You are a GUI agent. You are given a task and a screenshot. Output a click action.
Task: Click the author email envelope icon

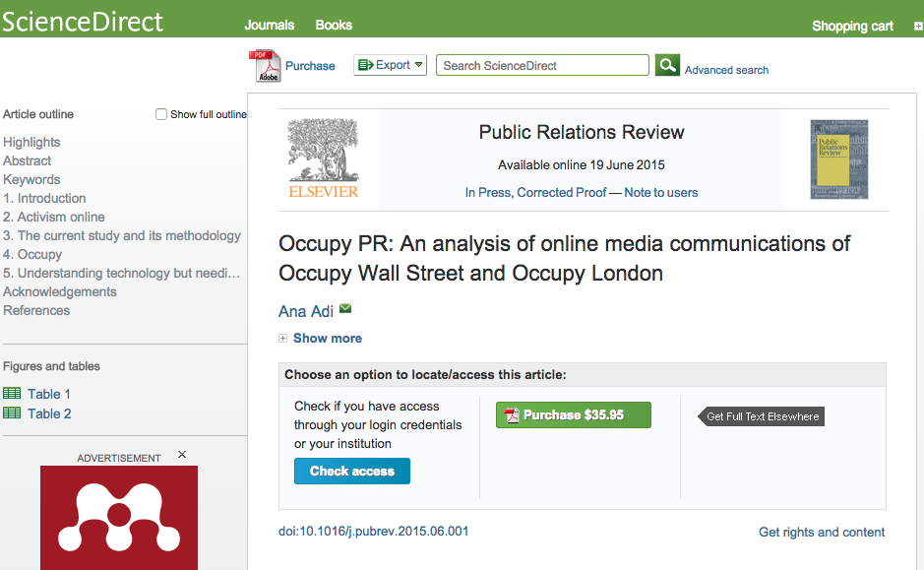345,309
